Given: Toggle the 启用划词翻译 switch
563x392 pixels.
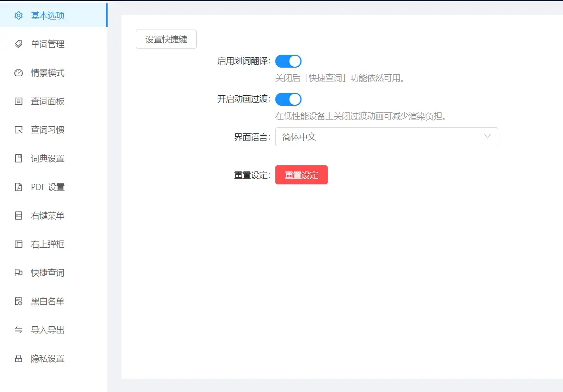Looking at the screenshot, I should (x=288, y=61).
